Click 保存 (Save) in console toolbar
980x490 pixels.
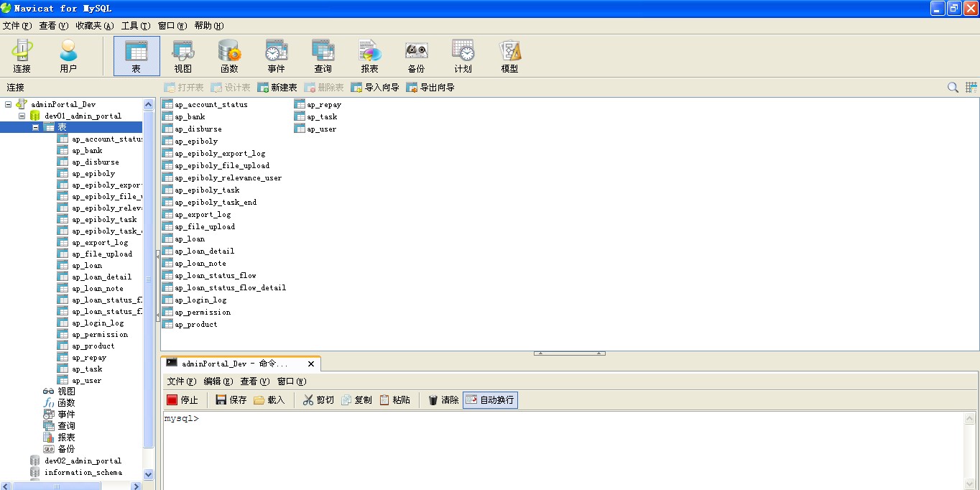click(231, 400)
